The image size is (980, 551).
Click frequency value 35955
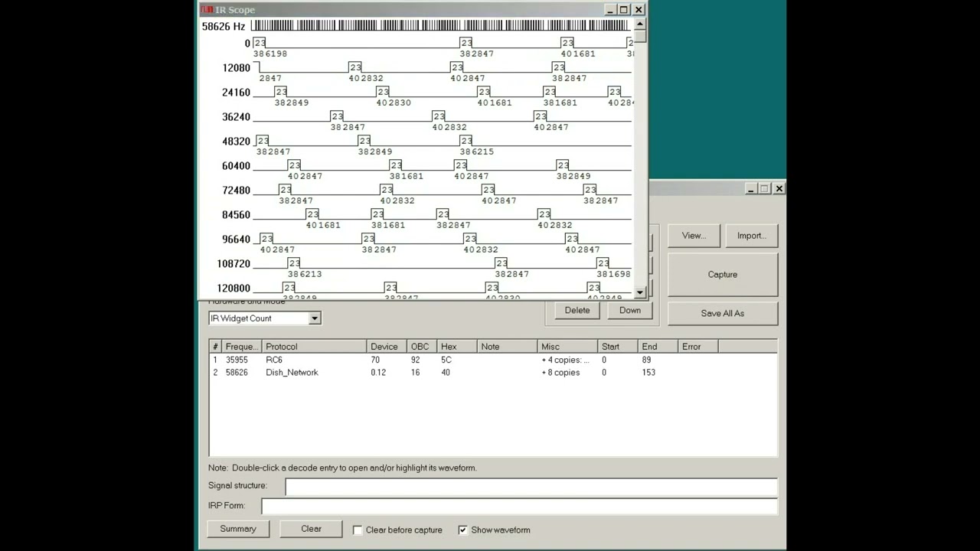[237, 360]
